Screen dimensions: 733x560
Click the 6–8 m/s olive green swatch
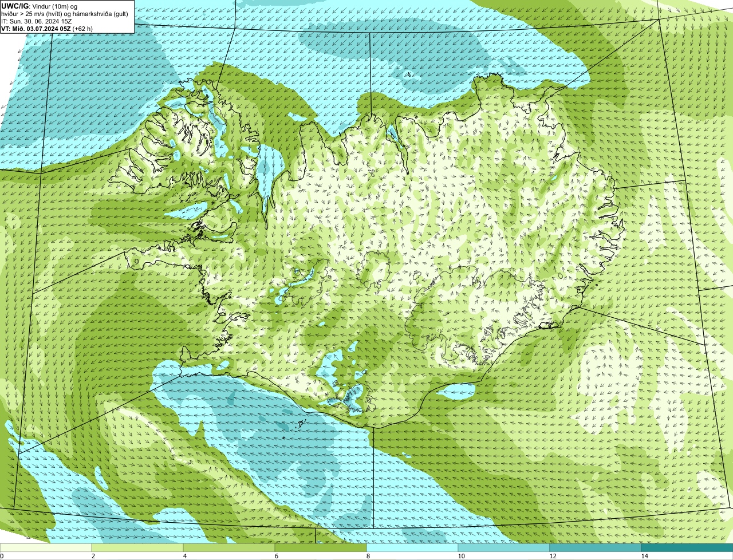(321, 548)
